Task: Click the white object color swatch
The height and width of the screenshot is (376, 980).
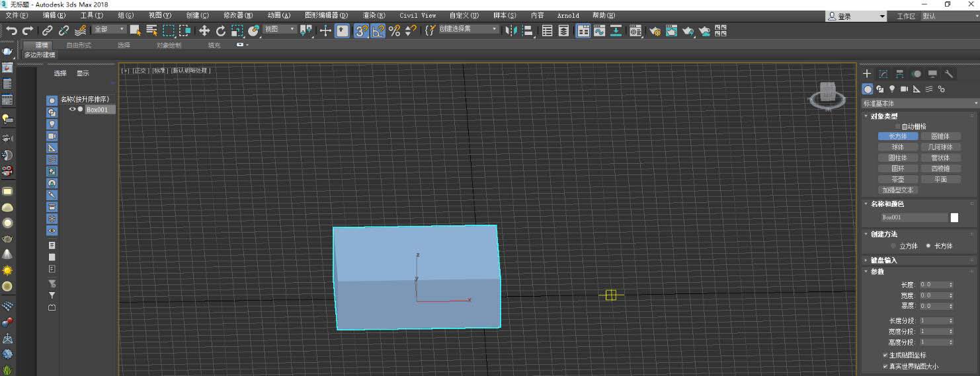Action: [x=954, y=217]
